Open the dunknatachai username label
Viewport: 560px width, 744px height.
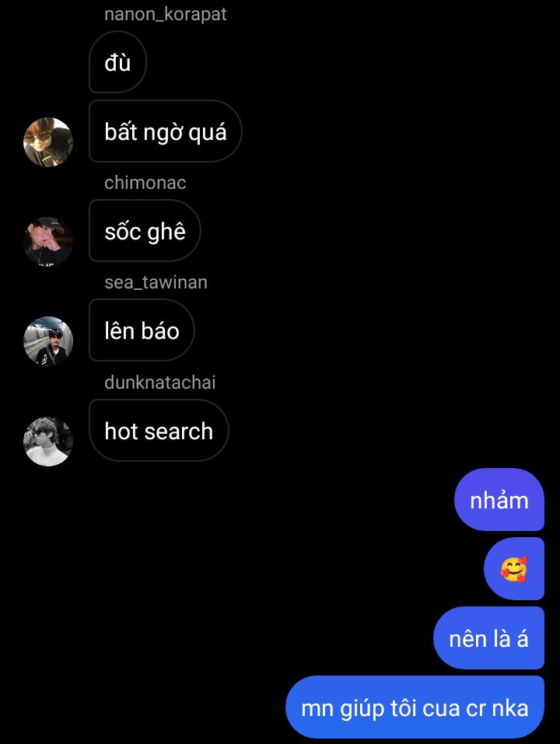160,382
